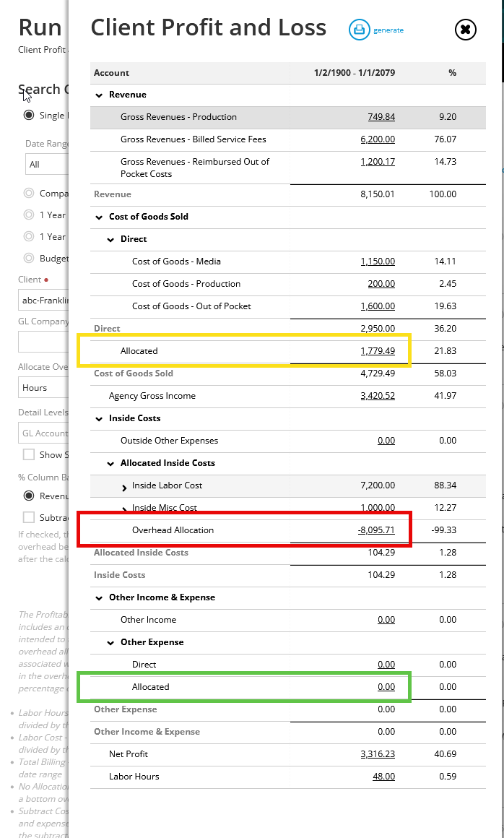Collapse Allocated Inside Costs group
The image size is (504, 838).
pos(110,463)
